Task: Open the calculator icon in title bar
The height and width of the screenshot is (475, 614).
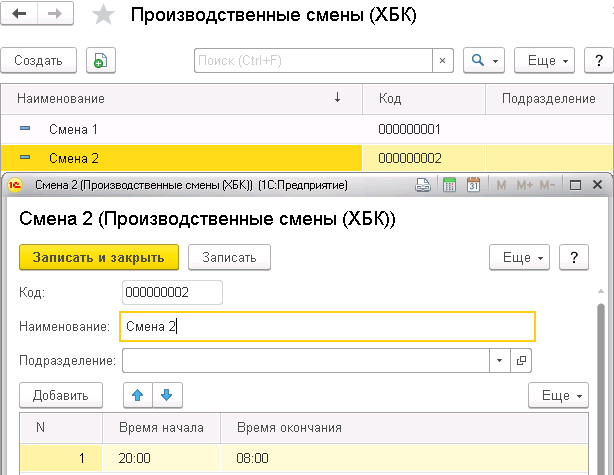Action: tap(449, 186)
